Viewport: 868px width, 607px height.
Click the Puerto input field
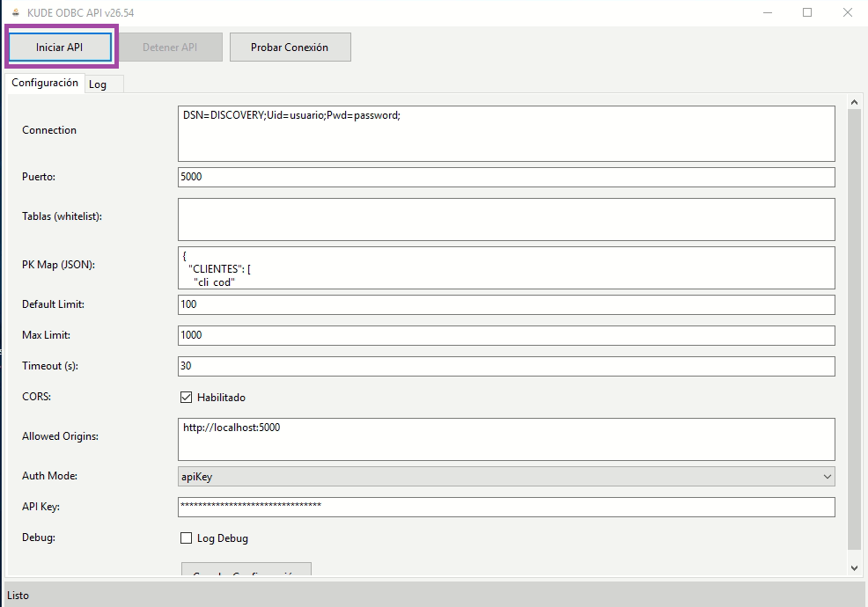coord(506,177)
